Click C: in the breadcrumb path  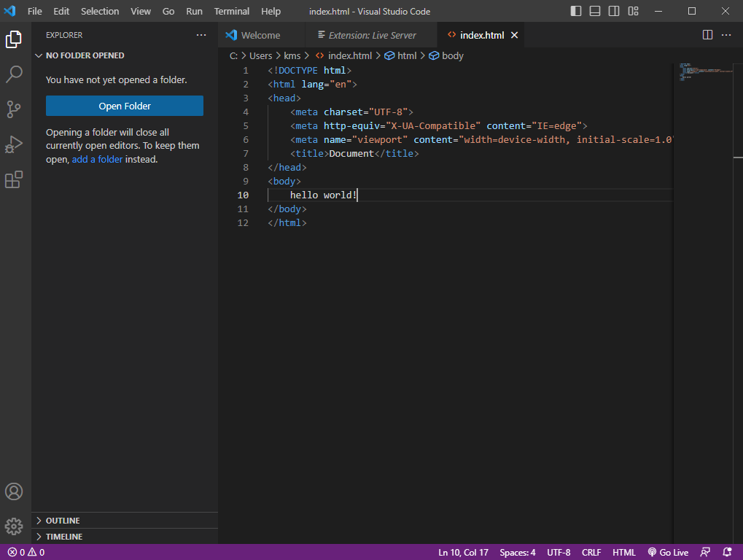click(233, 55)
